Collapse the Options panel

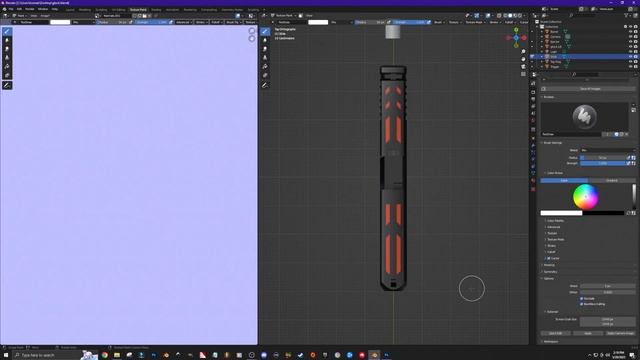coord(548,278)
